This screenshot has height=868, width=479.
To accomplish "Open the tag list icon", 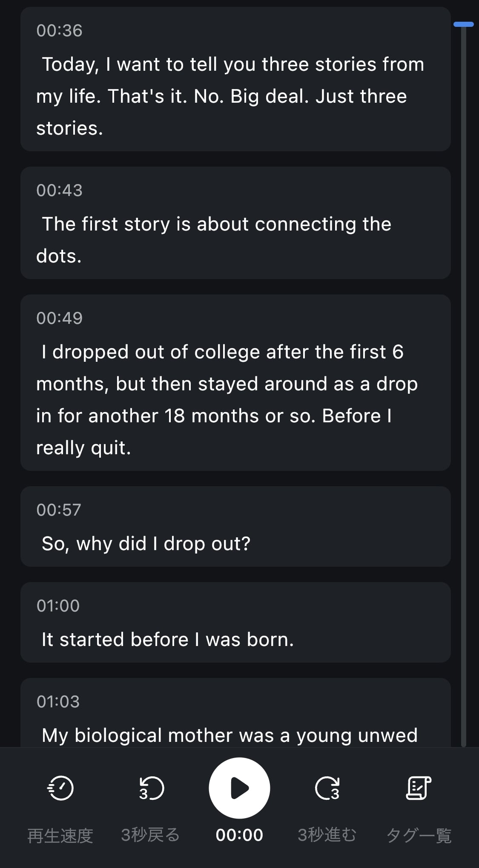I will 419,788.
